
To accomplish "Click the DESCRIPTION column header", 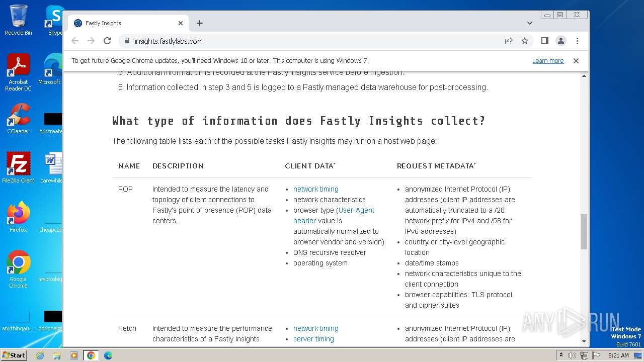I will [178, 166].
